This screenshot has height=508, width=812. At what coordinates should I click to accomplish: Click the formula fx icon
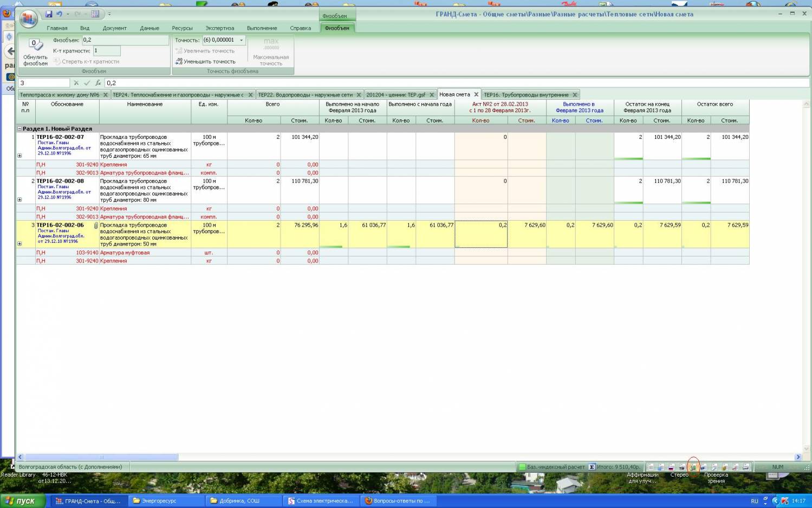click(x=98, y=83)
